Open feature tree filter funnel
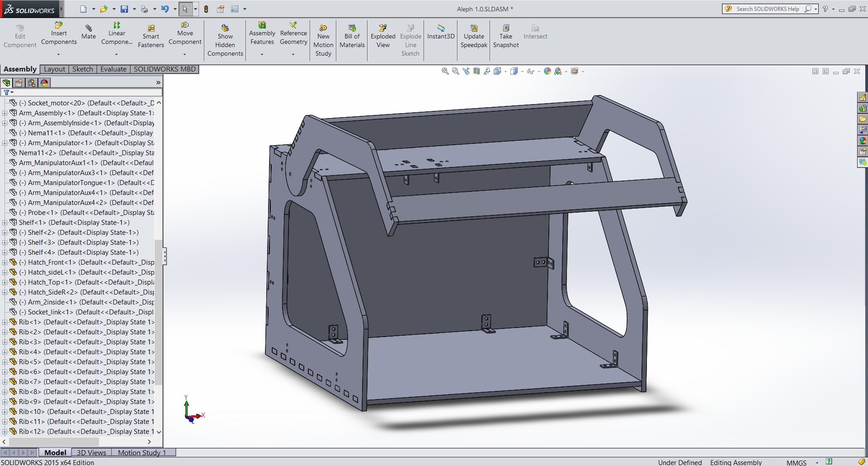Screen dimensions: 868x466 [x=8, y=92]
